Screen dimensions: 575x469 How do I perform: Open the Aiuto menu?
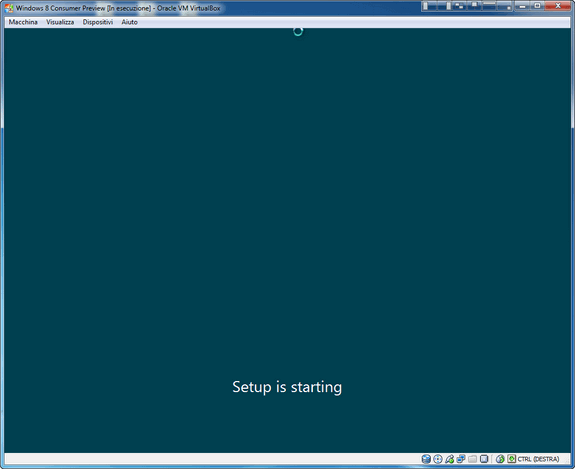[x=129, y=22]
